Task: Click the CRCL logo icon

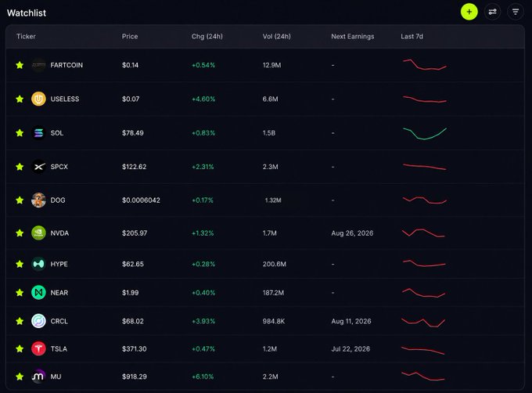Action: point(38,321)
